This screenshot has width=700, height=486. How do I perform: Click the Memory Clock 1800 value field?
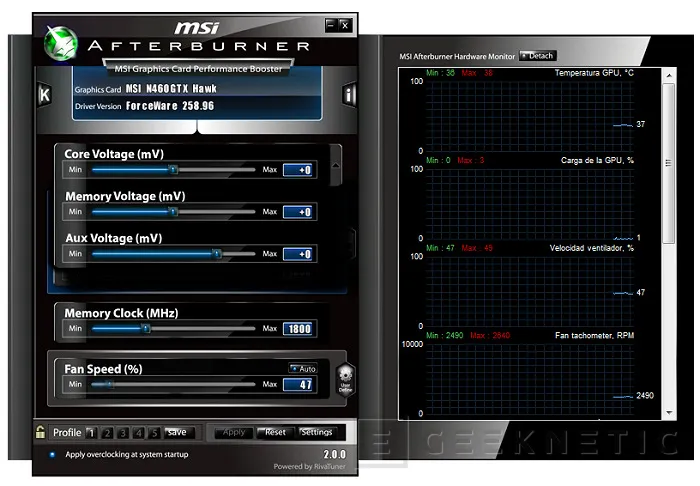click(x=298, y=329)
